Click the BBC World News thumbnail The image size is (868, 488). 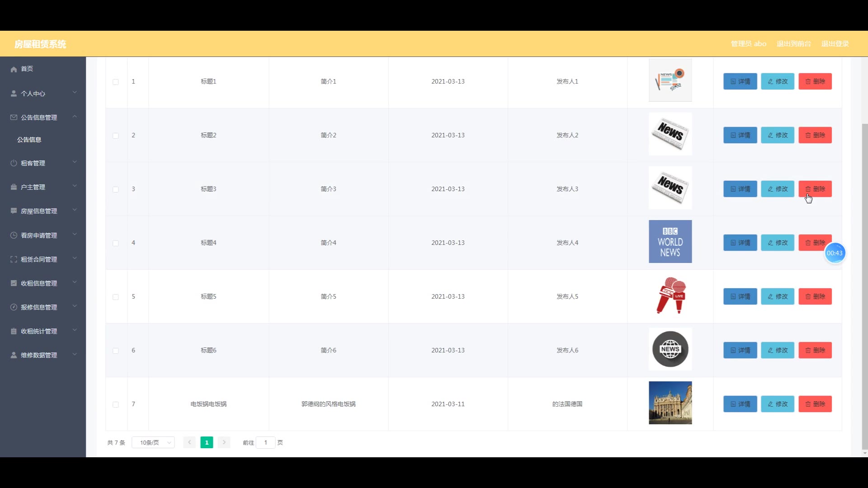(670, 241)
